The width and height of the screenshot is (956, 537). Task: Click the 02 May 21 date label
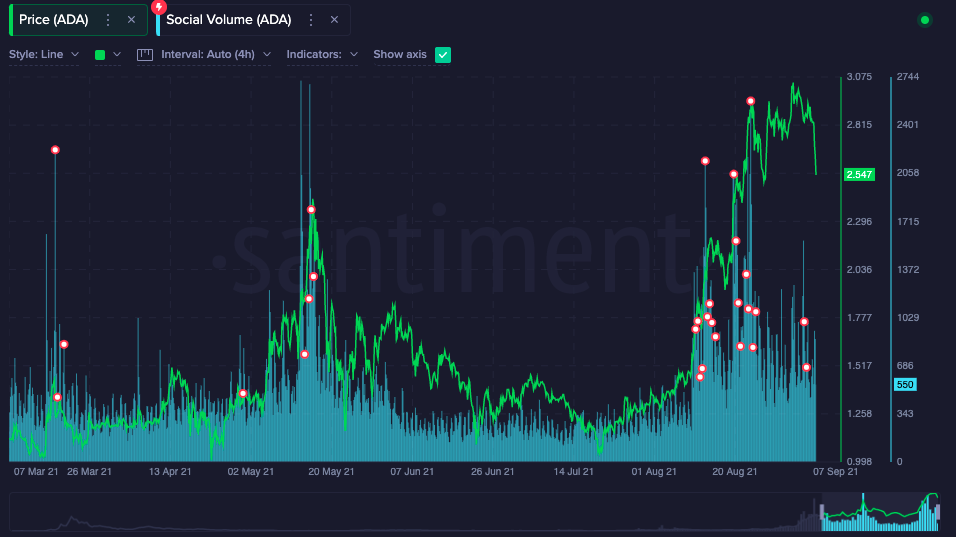(x=251, y=471)
